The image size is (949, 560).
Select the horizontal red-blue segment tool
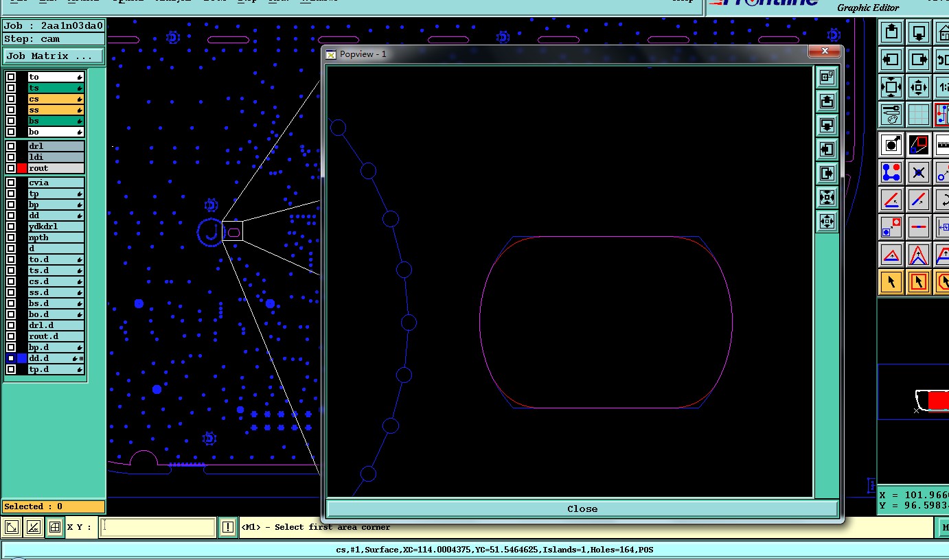[x=919, y=227]
